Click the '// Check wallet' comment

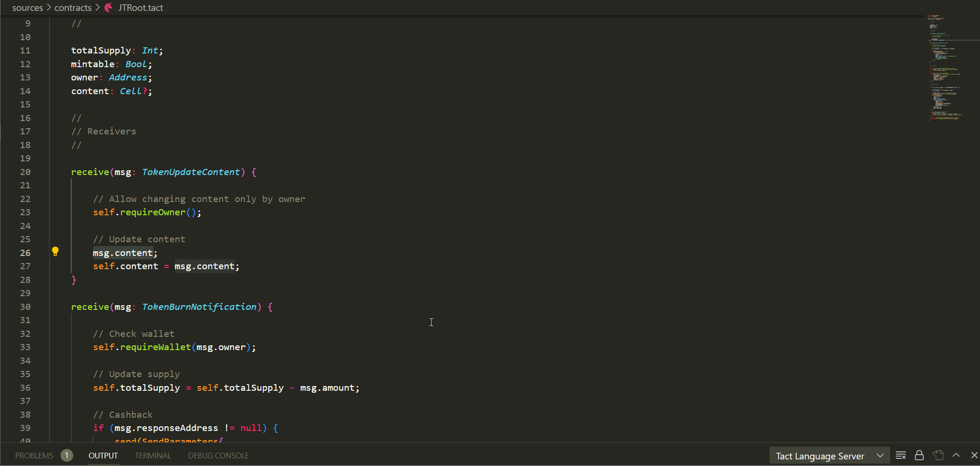coord(133,334)
